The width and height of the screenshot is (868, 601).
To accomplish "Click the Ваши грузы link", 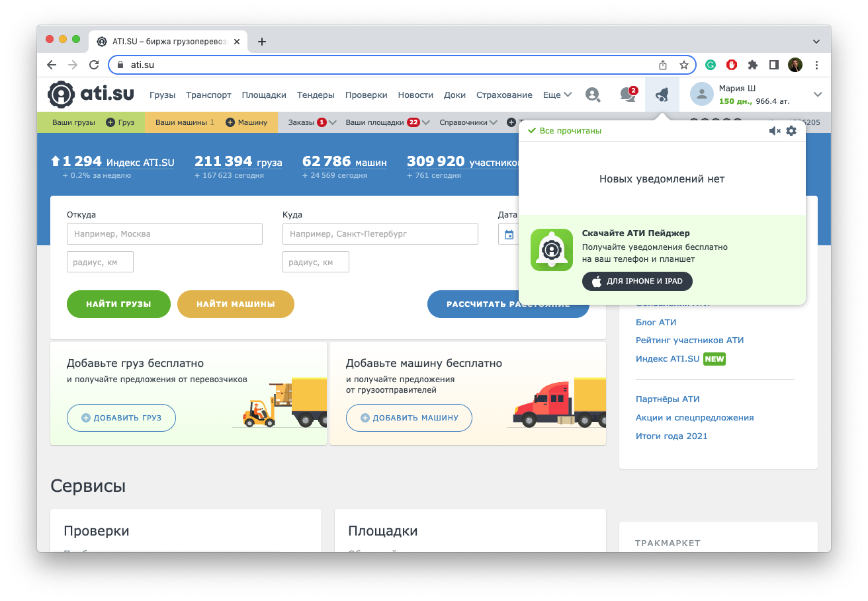I will (x=73, y=122).
